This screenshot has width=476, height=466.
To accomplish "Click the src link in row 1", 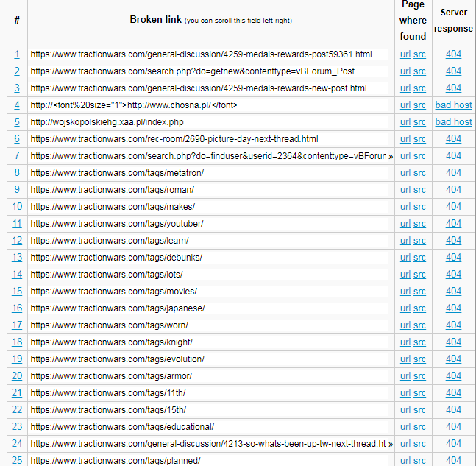I will [x=419, y=54].
